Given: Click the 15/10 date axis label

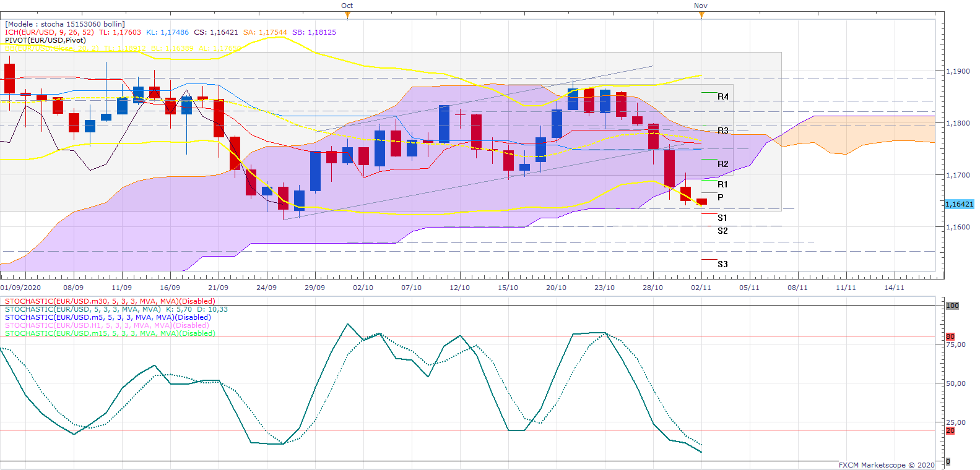Looking at the screenshot, I should pyautogui.click(x=508, y=288).
